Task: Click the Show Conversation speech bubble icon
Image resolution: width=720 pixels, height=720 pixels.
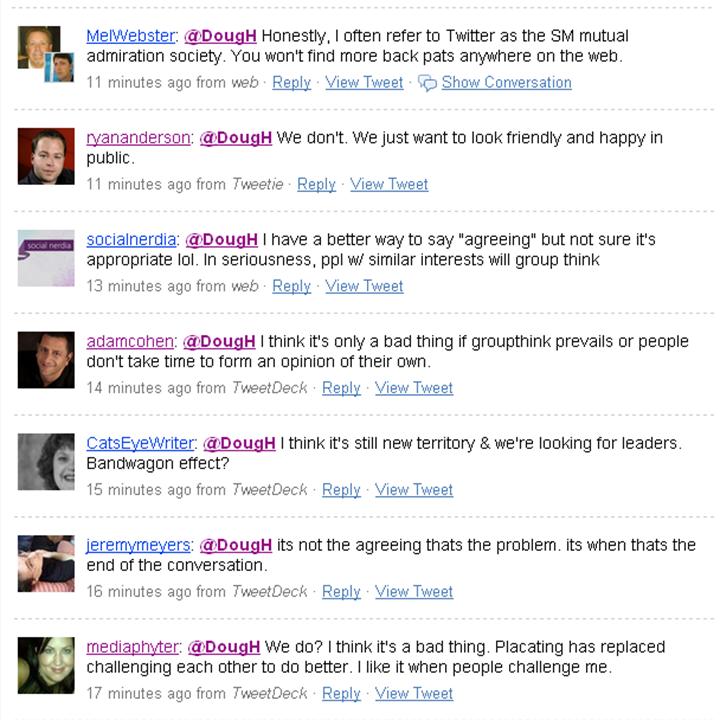Action: point(427,83)
